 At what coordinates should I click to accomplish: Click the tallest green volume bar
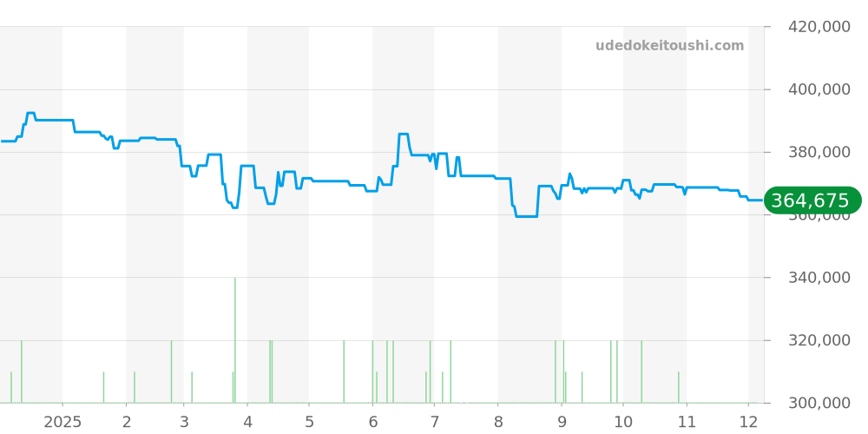pos(235,339)
